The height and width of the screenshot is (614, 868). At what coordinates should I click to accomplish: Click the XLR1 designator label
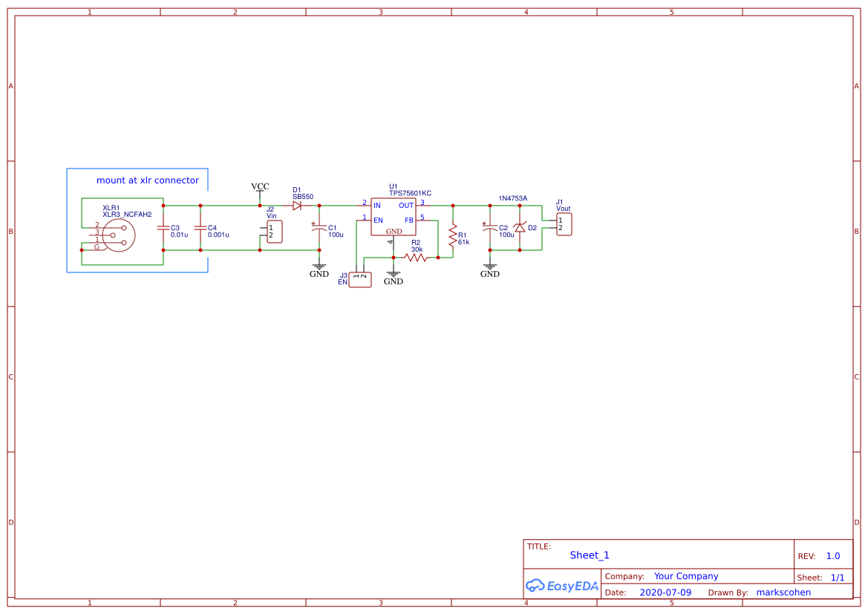111,208
